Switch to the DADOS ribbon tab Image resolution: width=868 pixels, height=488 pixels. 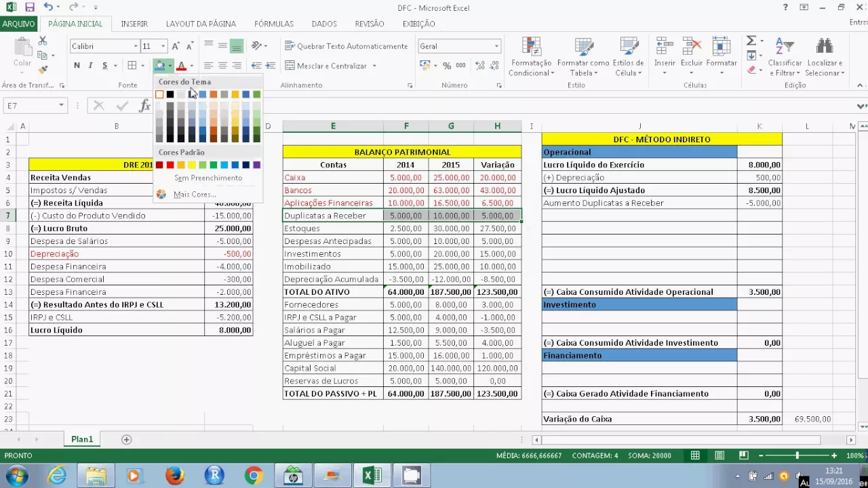coord(324,24)
